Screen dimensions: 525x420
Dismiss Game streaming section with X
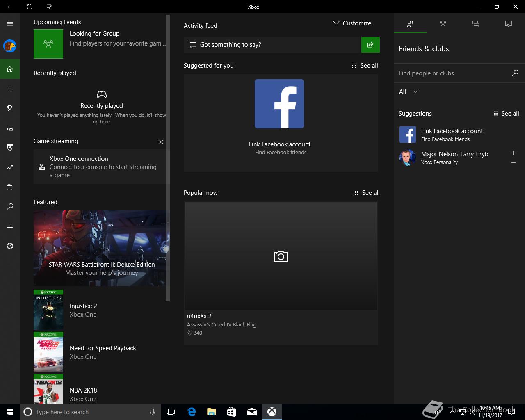161,142
